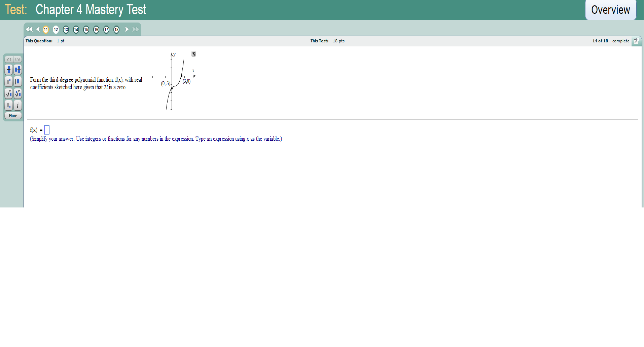The height and width of the screenshot is (347, 644).
Task: Insert a subscript template
Action: (x=9, y=105)
